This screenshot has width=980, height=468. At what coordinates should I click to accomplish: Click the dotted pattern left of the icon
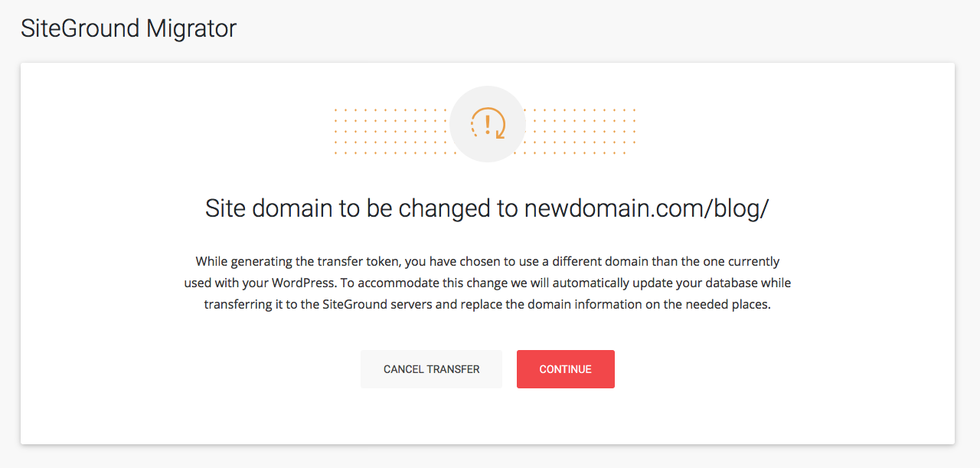391,132
